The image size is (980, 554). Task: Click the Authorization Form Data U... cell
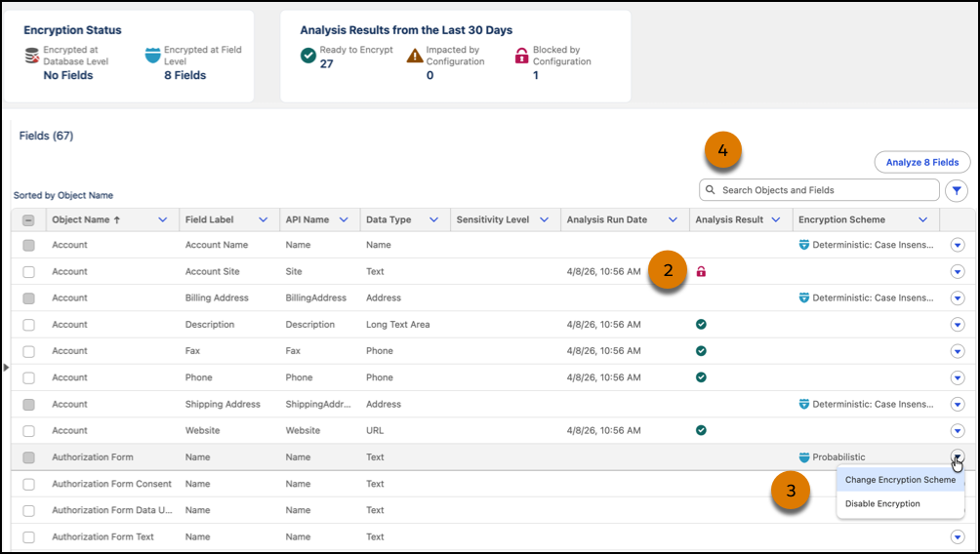(x=112, y=510)
